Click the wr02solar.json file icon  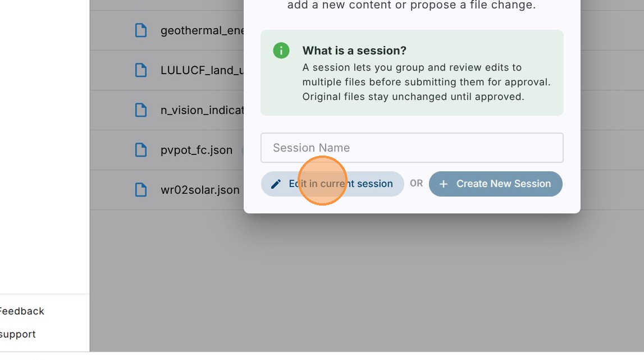[x=141, y=190]
